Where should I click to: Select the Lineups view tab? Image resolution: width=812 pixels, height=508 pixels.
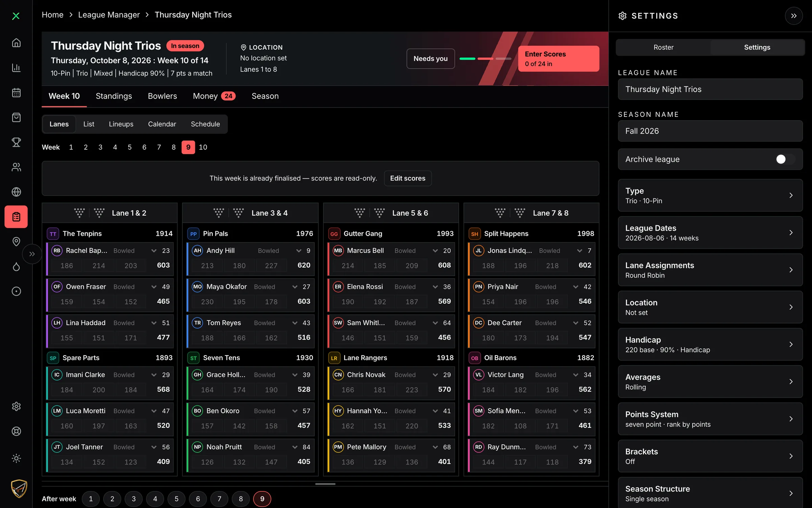pos(121,124)
